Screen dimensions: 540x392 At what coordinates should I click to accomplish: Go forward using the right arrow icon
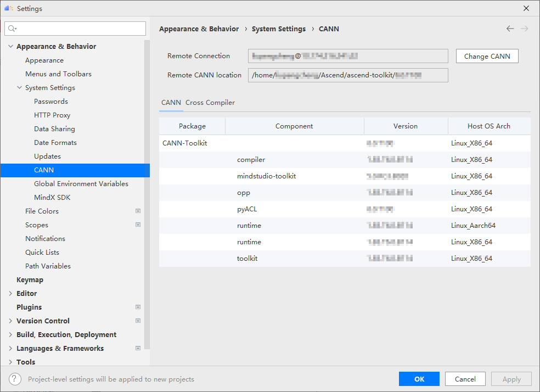524,29
